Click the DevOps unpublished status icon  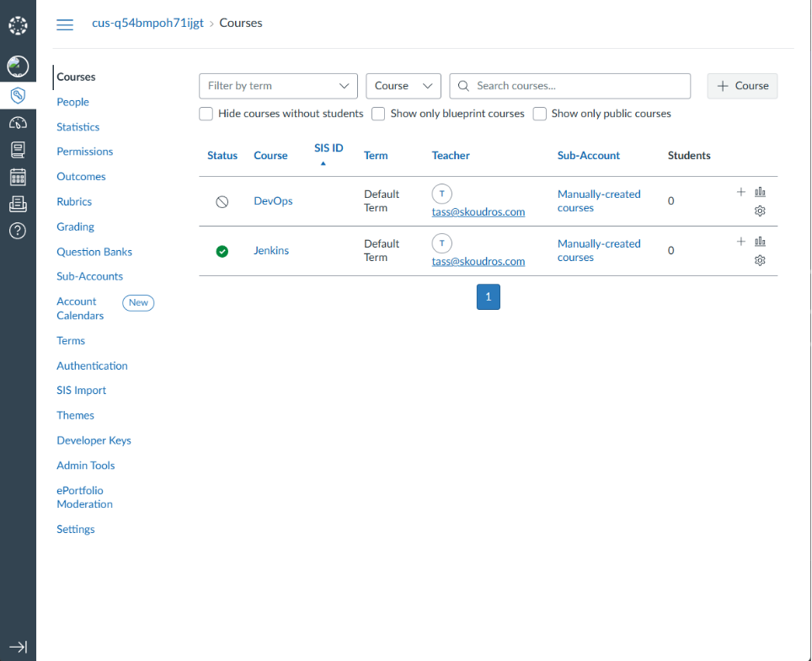pyautogui.click(x=222, y=202)
